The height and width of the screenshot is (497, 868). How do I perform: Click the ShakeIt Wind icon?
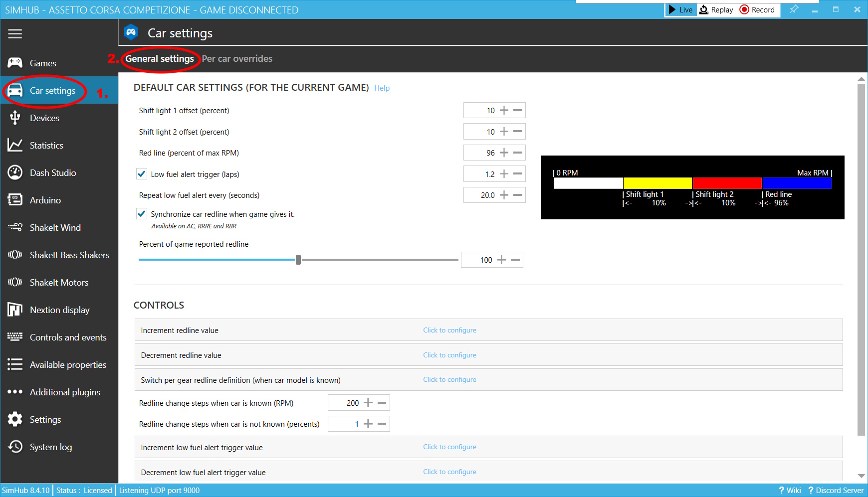coord(15,227)
